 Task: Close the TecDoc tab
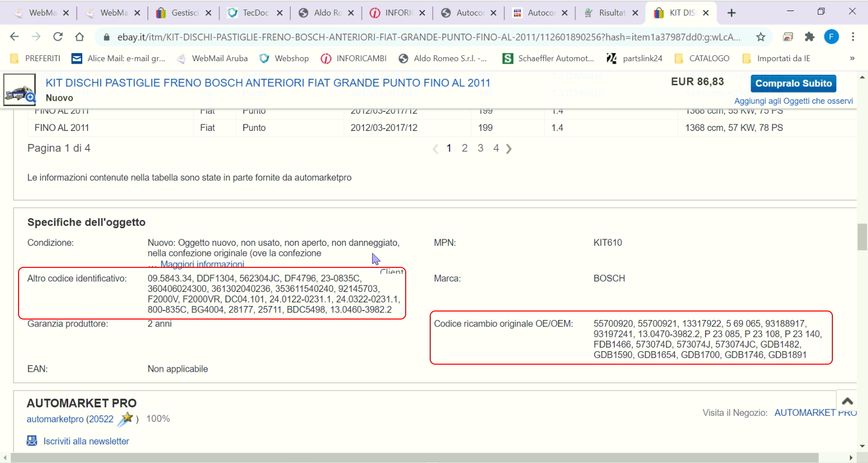[x=280, y=13]
